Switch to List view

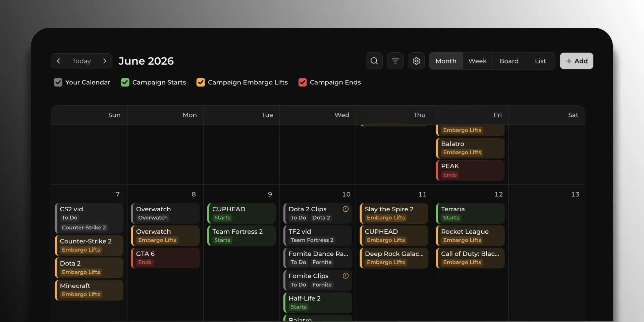[540, 61]
